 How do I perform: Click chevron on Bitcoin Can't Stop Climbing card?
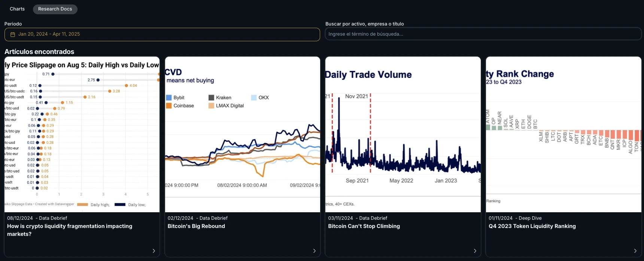(x=475, y=251)
